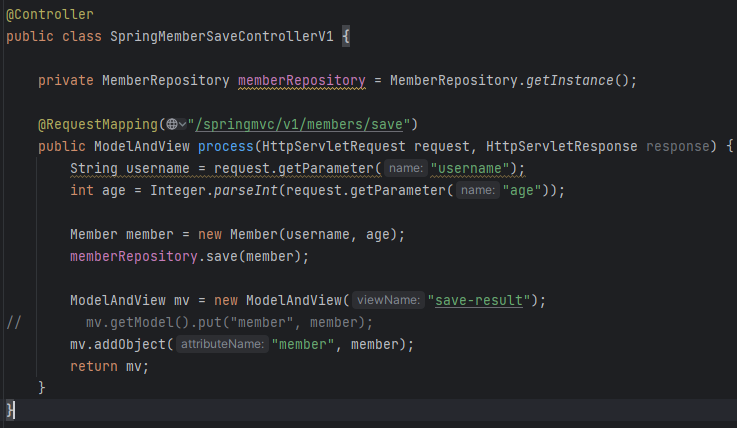This screenshot has height=428, width=737.
Task: Click the String username variable declaration
Action: [130, 169]
